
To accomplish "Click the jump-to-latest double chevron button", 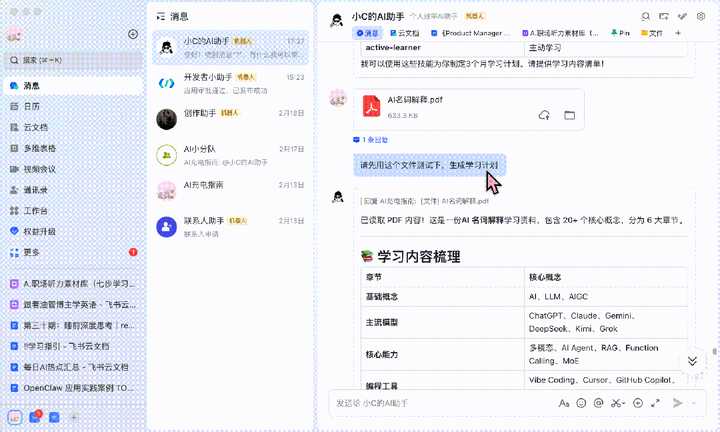I will [x=692, y=361].
